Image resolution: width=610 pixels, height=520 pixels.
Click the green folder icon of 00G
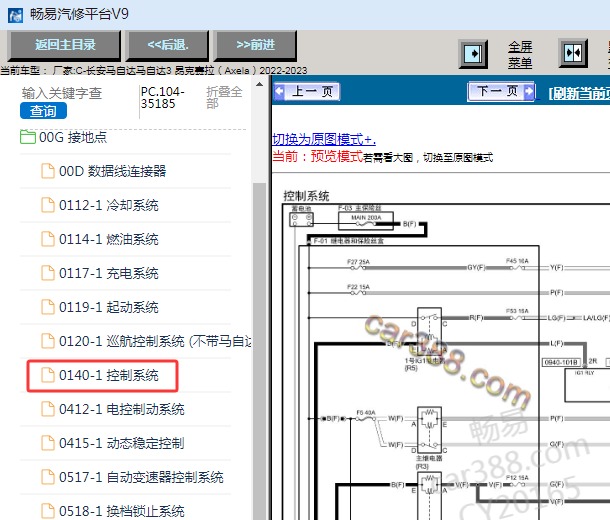(x=28, y=137)
